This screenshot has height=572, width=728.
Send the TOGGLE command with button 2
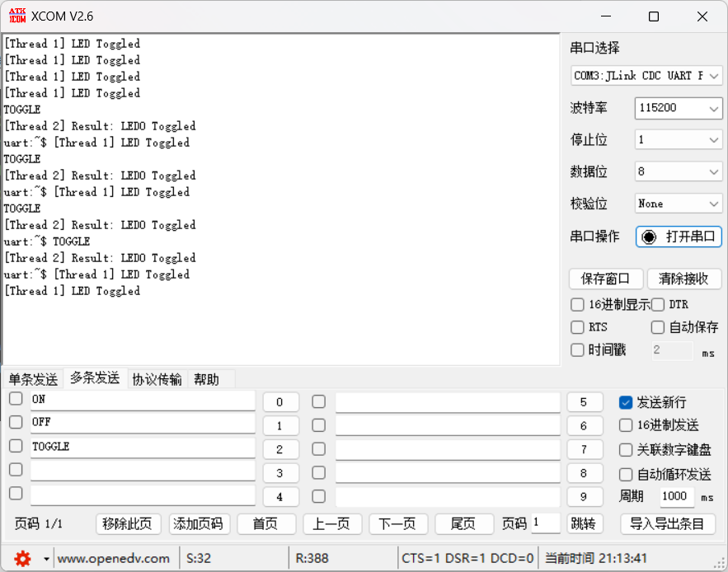coord(280,449)
